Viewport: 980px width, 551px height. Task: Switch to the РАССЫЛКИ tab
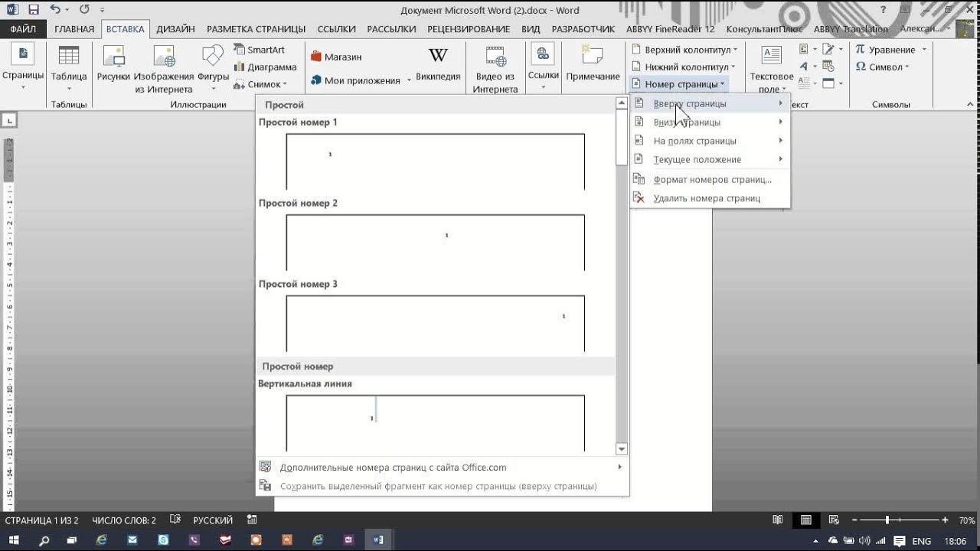391,29
